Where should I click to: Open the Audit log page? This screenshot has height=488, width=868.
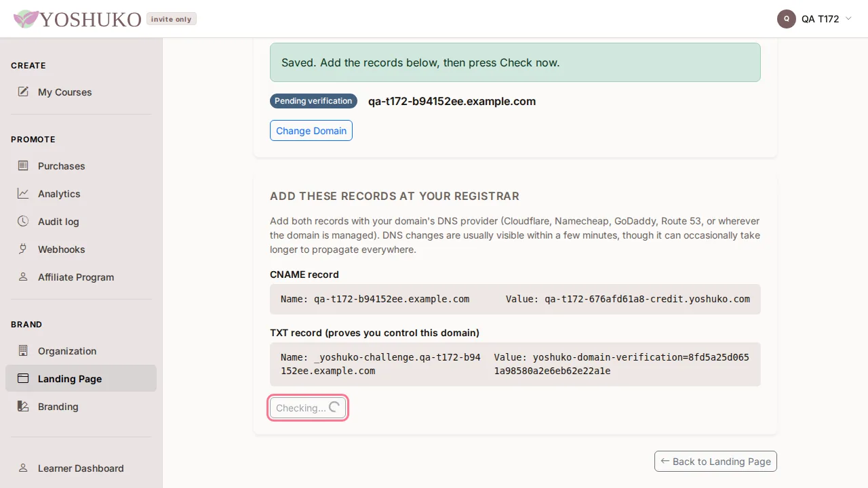pyautogui.click(x=81, y=221)
